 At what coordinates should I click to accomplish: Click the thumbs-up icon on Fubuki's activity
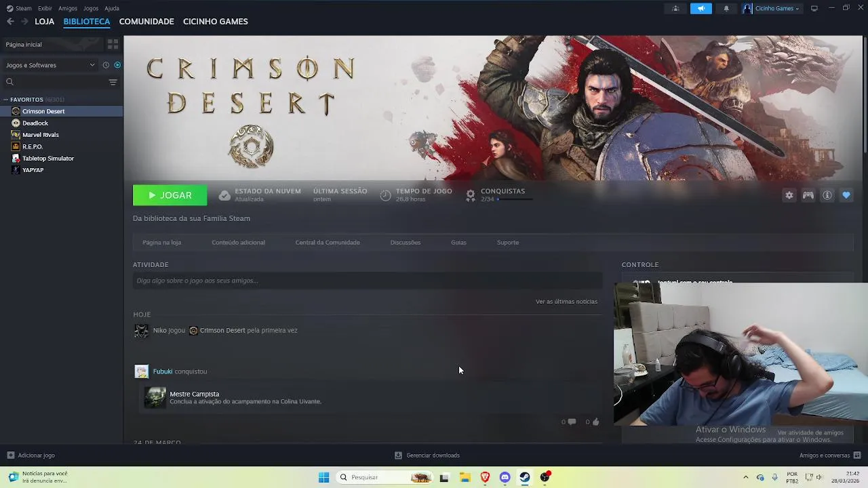595,422
